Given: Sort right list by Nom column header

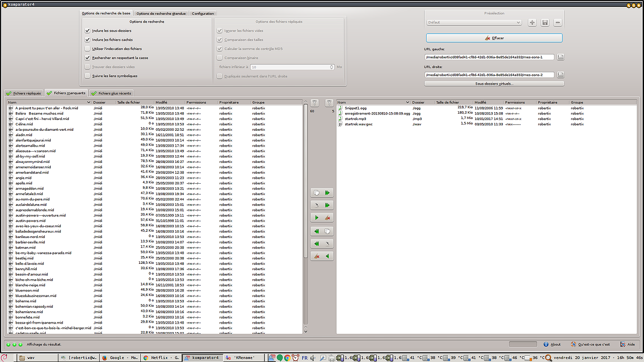Looking at the screenshot, I should [x=374, y=103].
